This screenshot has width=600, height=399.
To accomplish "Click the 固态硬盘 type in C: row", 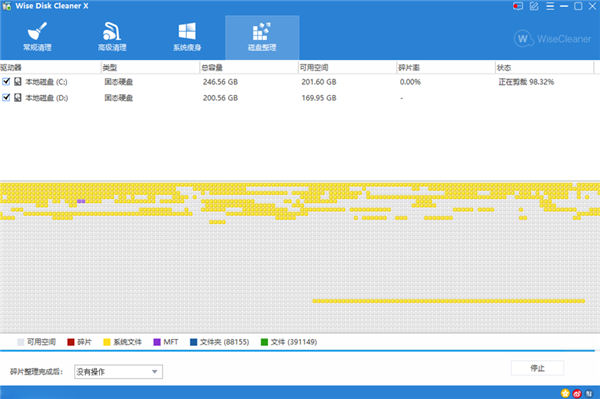I will coord(119,82).
